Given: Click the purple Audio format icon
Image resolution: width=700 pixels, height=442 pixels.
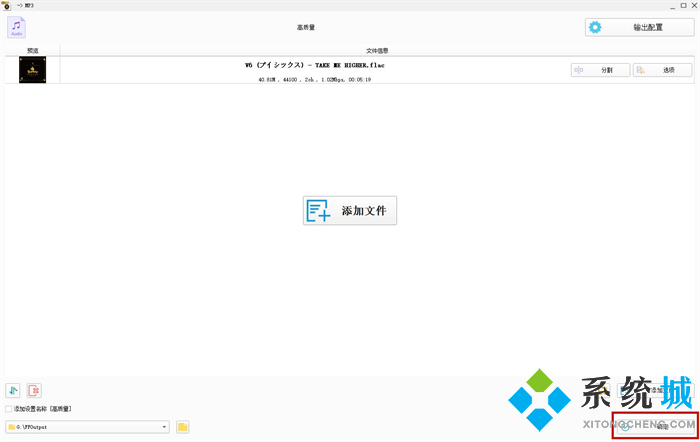Looking at the screenshot, I should (17, 27).
